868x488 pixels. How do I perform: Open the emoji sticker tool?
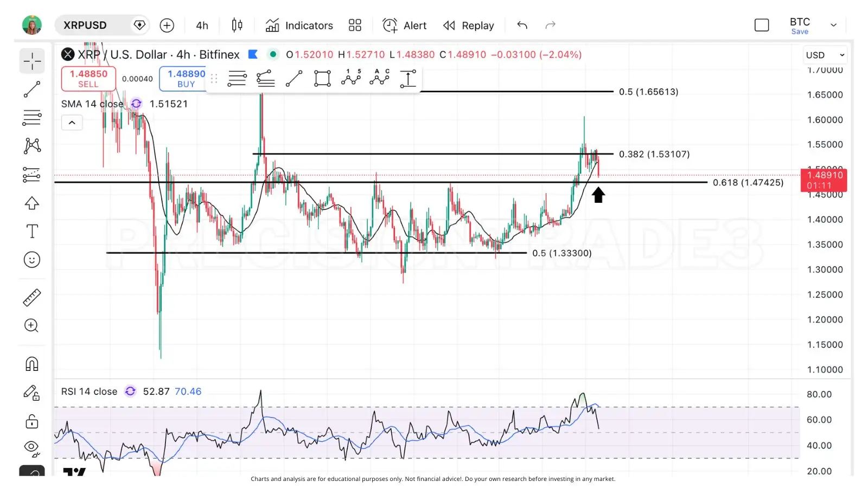(x=31, y=259)
